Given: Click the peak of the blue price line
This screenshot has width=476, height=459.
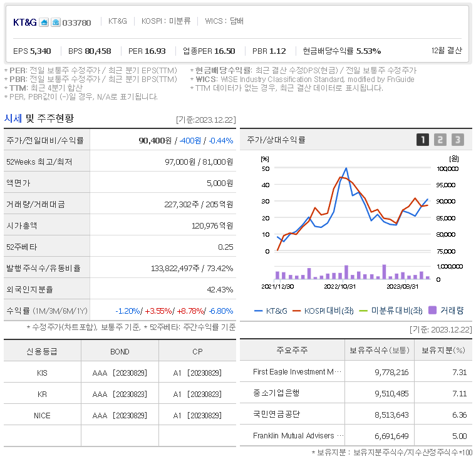Looking at the screenshot, I should pos(346,168).
